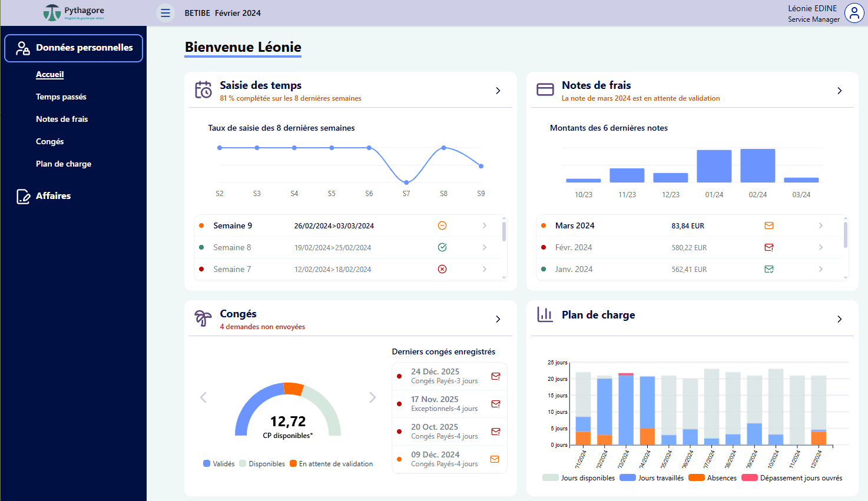Open the Affaires section
The height and width of the screenshot is (501, 868).
click(53, 196)
